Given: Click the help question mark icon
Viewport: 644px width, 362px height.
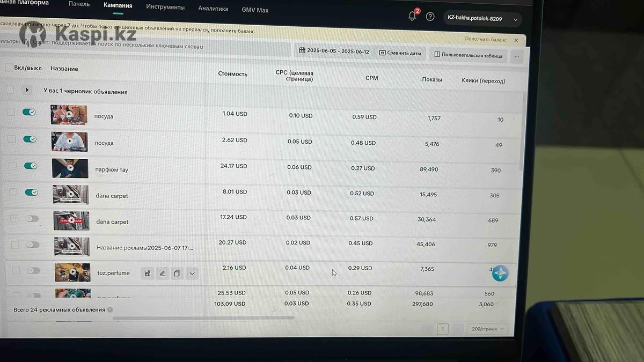Looking at the screenshot, I should (430, 17).
